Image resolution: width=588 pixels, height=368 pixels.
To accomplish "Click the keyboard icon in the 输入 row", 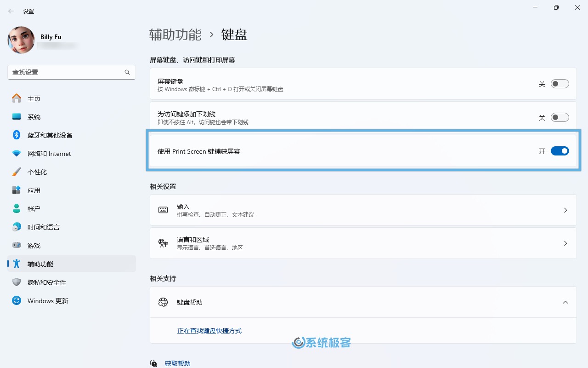I will point(163,210).
